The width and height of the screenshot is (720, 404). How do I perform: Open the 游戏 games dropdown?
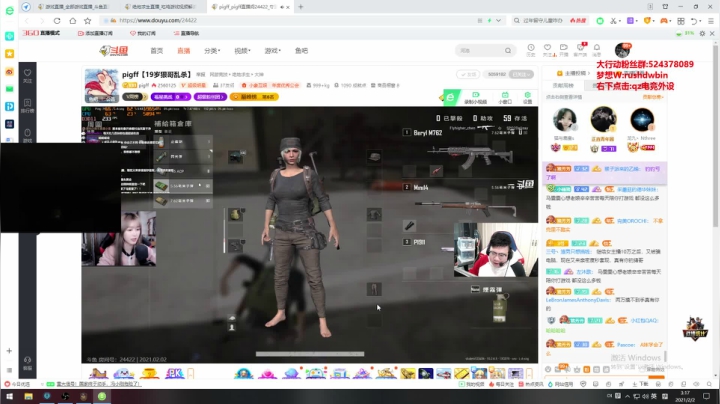272,50
